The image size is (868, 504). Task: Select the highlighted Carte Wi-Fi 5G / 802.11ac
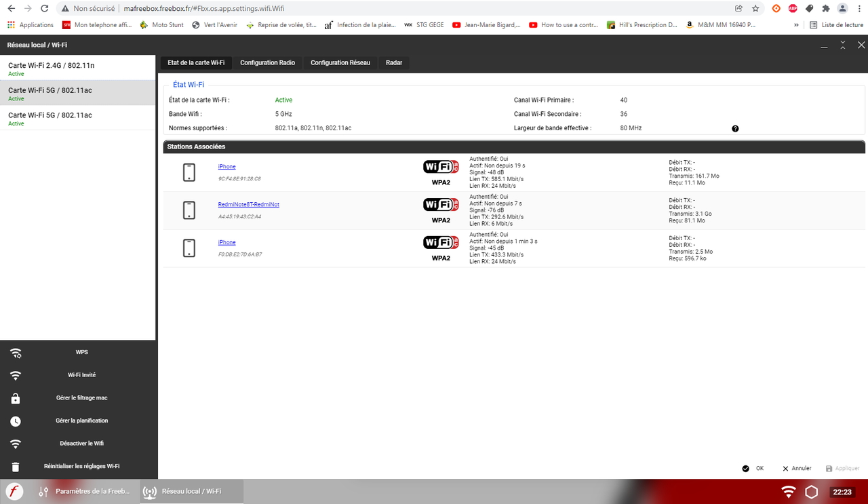(77, 93)
